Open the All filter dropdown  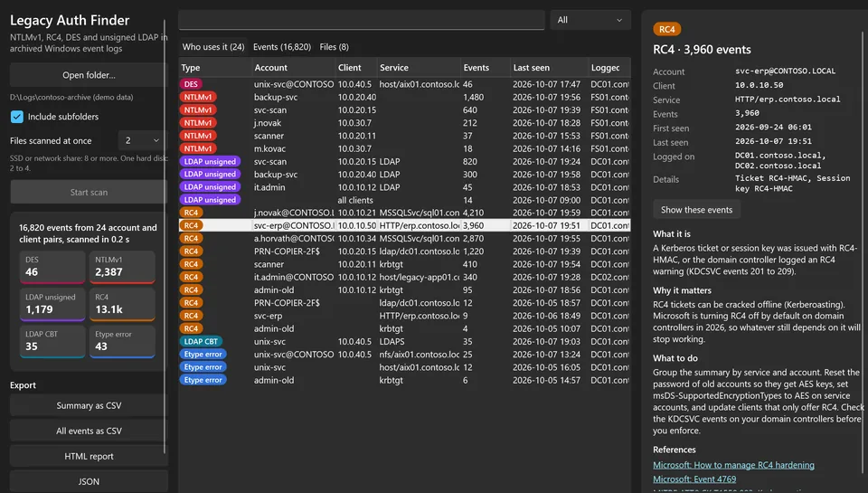(590, 20)
